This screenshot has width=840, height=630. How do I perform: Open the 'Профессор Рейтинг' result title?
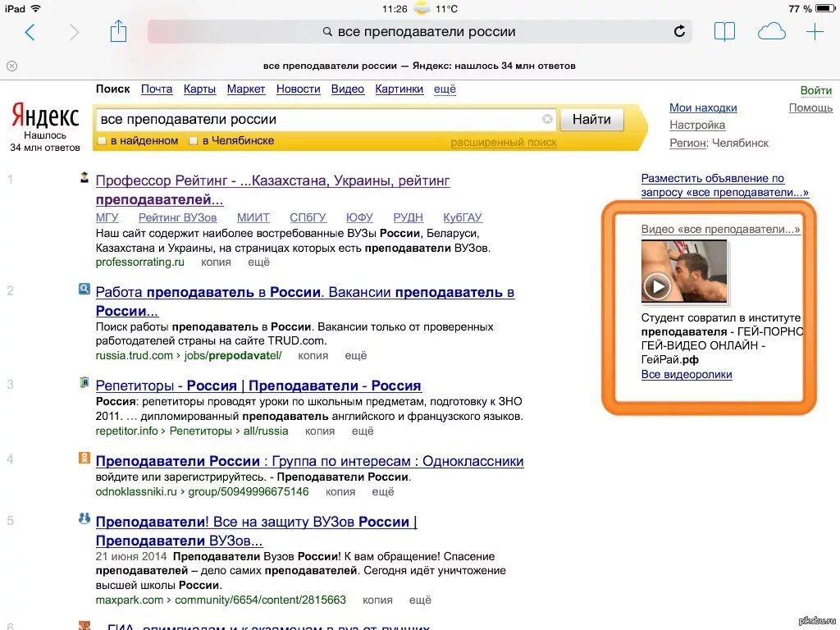272,190
